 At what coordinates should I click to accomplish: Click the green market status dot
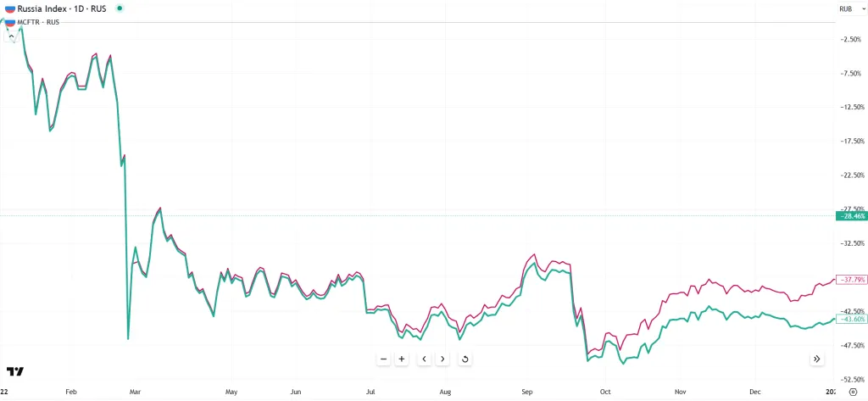click(120, 8)
